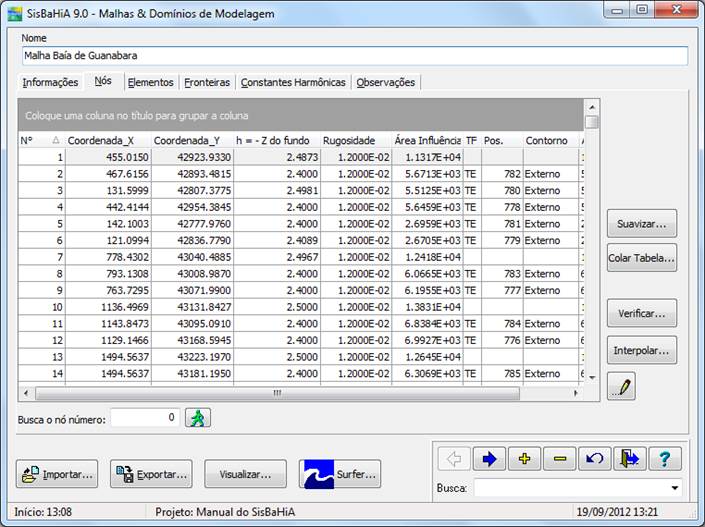The image size is (705, 527).
Task: Open the Constantes Harmônicas tab
Action: click(293, 82)
